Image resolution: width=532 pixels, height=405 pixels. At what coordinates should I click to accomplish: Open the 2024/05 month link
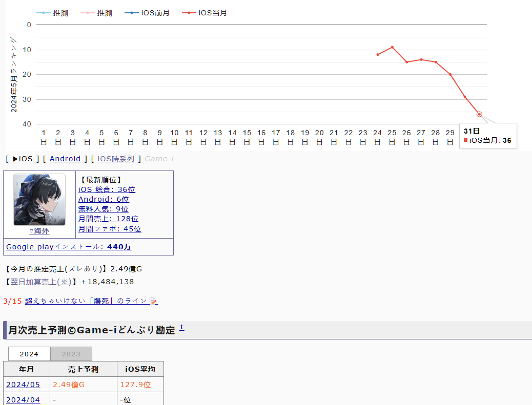tap(23, 385)
